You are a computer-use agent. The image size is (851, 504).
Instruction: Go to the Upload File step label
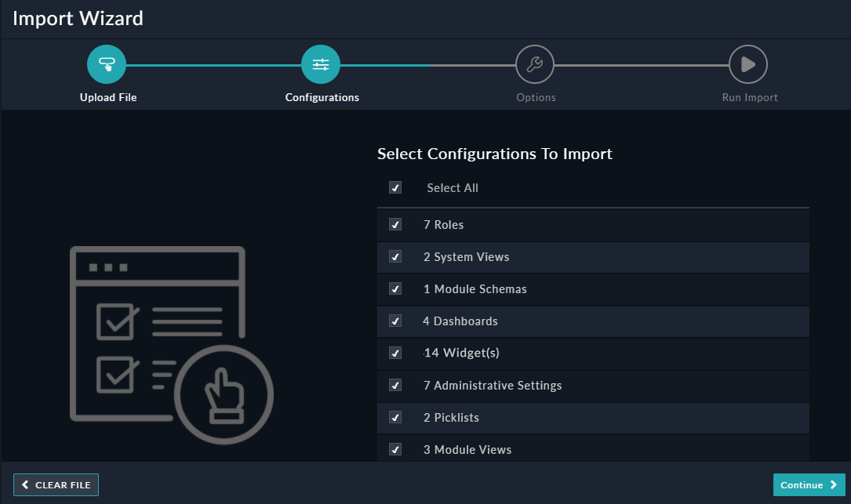(x=107, y=97)
